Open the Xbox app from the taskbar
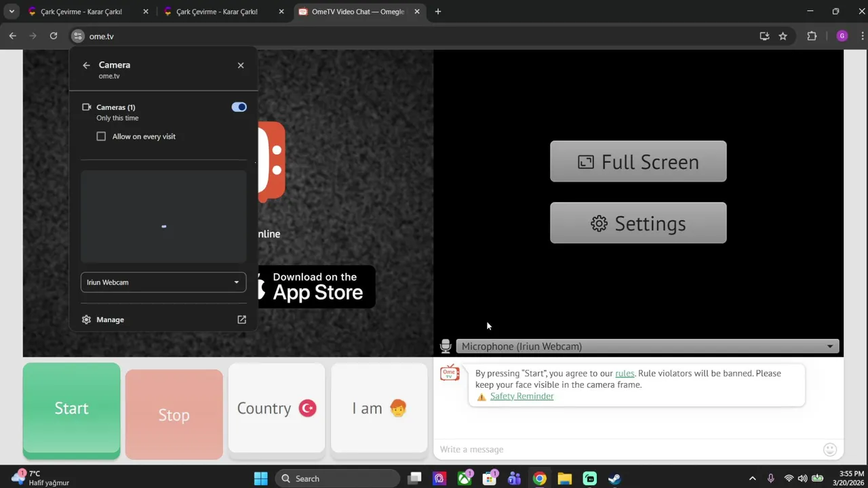 click(465, 479)
